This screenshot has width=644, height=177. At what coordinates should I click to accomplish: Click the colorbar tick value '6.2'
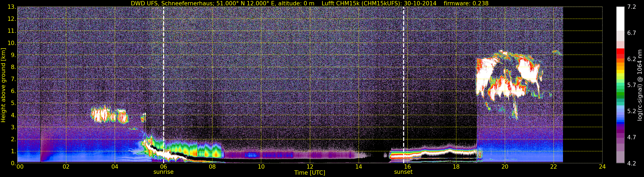coord(632,59)
